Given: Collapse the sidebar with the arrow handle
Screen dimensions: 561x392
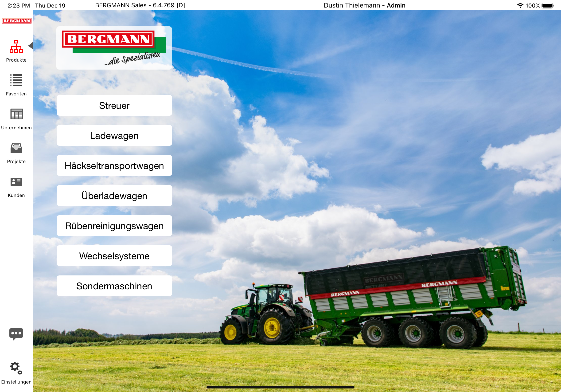Looking at the screenshot, I should [x=31, y=45].
